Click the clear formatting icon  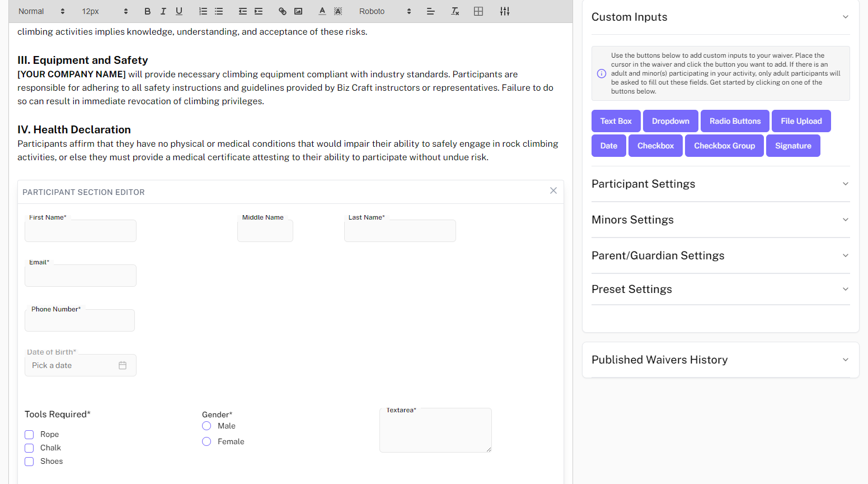455,11
